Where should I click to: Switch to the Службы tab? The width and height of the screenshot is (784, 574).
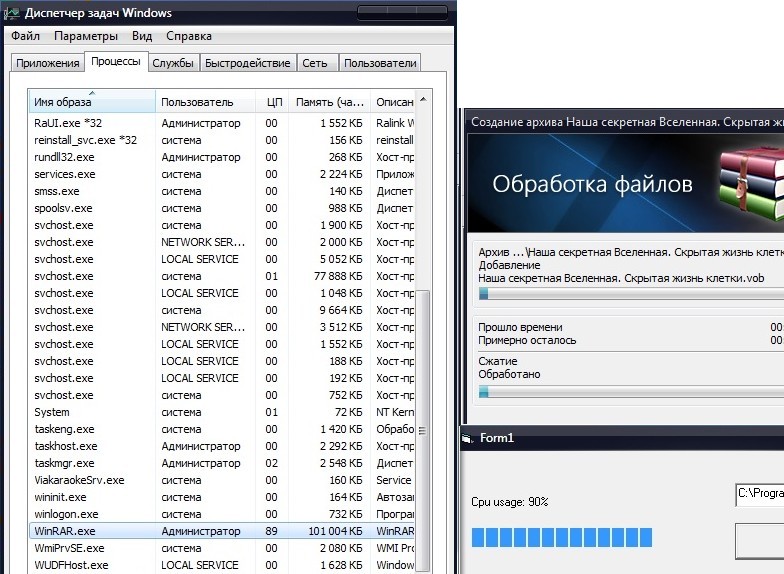click(x=173, y=63)
